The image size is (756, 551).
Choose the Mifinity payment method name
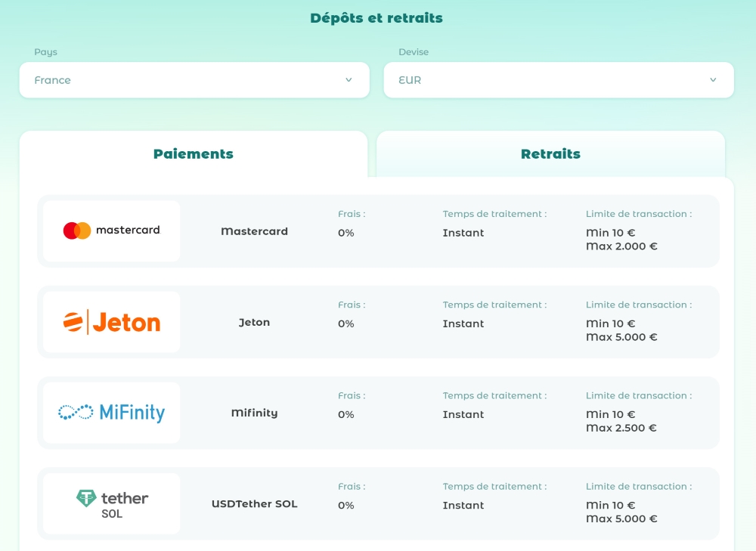[254, 413]
